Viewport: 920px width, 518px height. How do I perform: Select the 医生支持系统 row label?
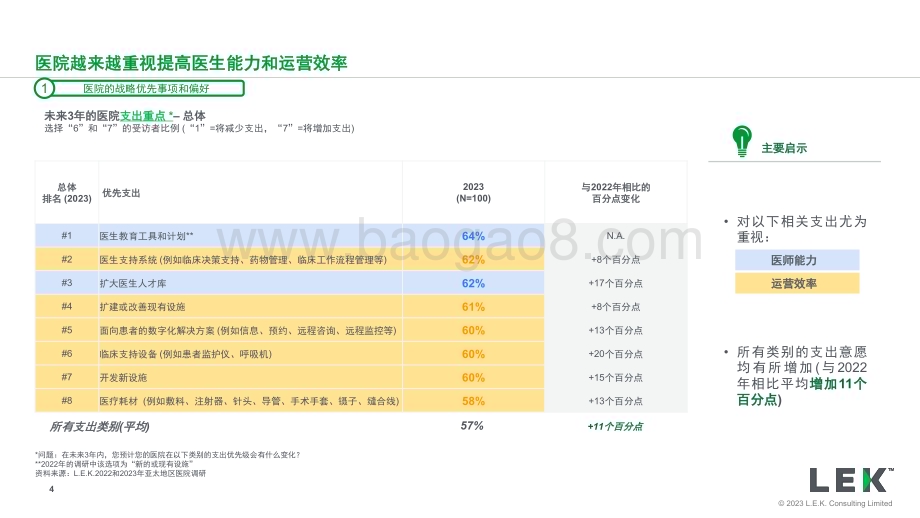(243, 259)
